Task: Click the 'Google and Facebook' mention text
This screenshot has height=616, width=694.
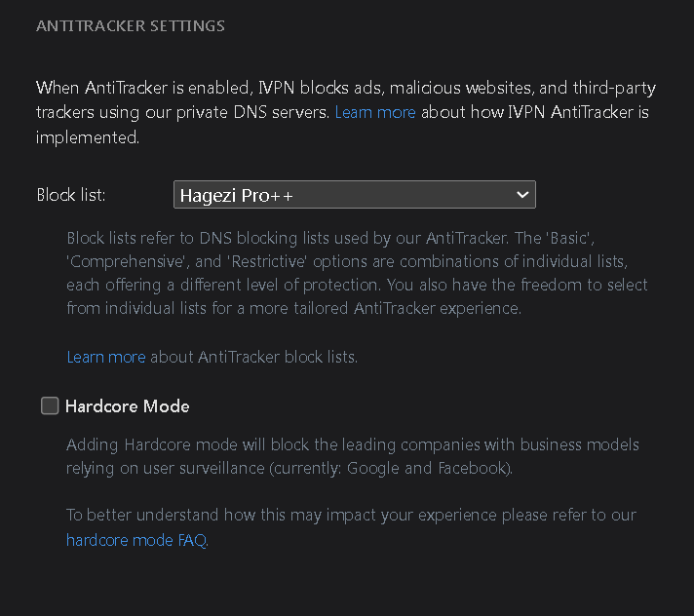Action: (x=456, y=469)
